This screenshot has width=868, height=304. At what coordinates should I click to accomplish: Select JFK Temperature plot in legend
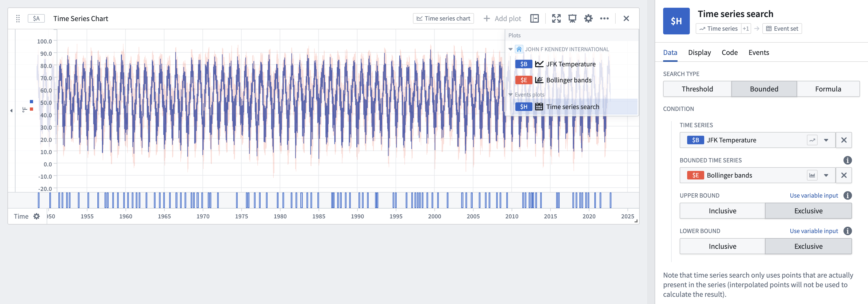(571, 64)
